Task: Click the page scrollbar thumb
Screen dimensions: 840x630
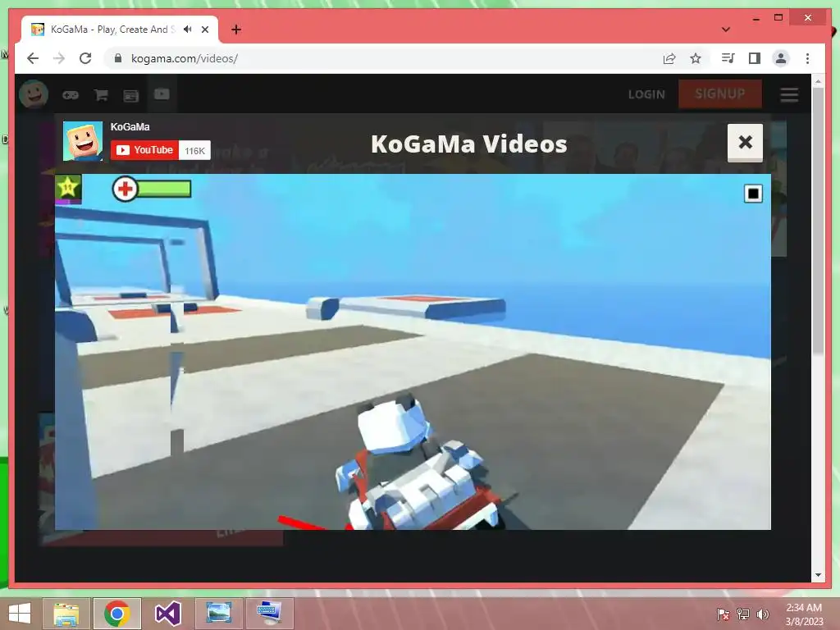Action: click(x=818, y=220)
